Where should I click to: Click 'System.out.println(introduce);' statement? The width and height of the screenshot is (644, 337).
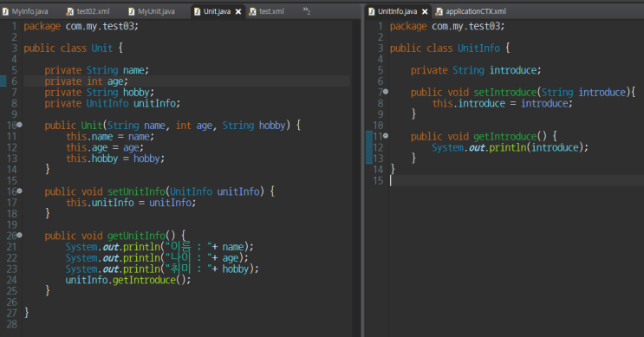pyautogui.click(x=511, y=148)
